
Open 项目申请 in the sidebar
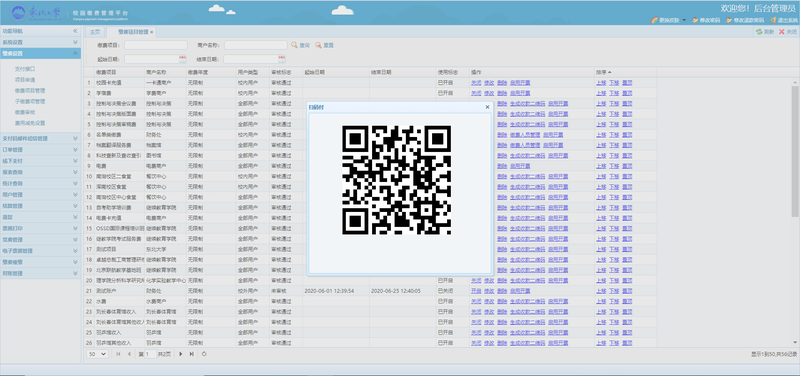point(25,80)
